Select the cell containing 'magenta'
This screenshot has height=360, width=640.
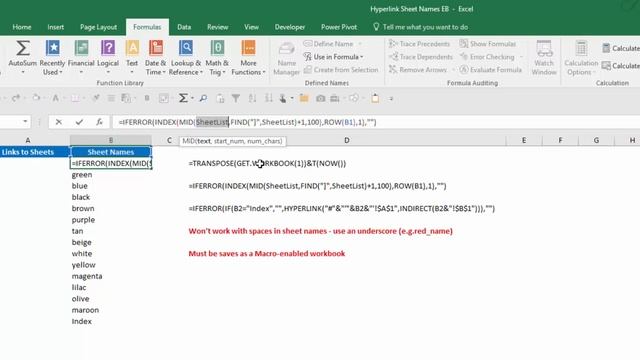tap(111, 276)
